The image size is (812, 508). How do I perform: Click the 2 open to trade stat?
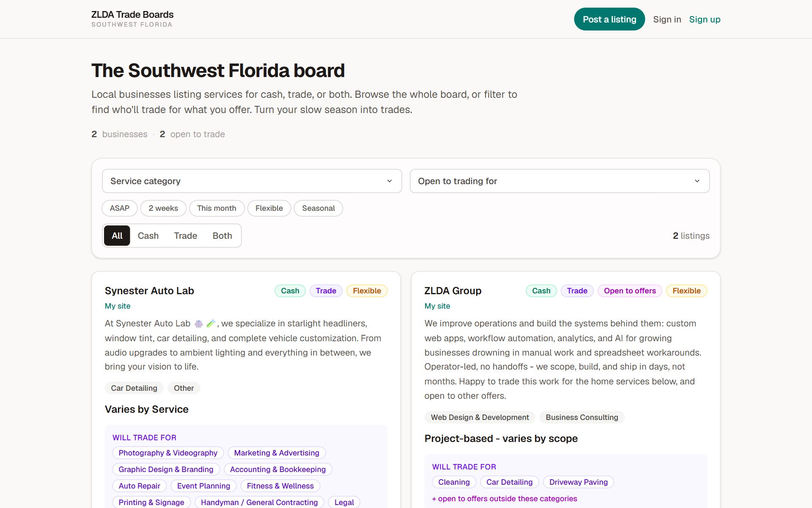pyautogui.click(x=192, y=134)
